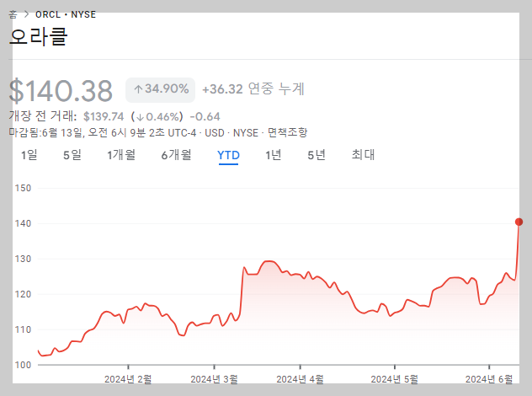This screenshot has height=396, width=532.
Task: Show the 5년 chart range
Action: (x=317, y=155)
